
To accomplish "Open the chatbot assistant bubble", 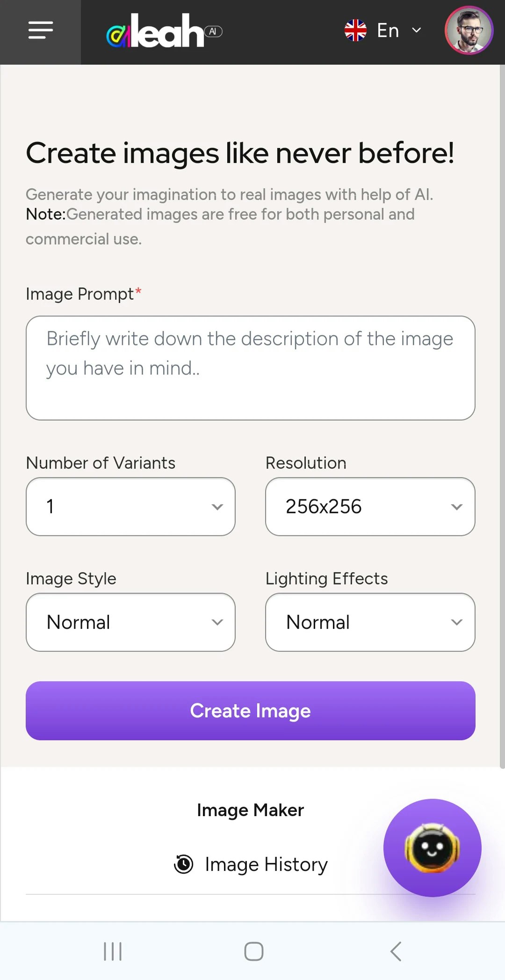I will (432, 848).
